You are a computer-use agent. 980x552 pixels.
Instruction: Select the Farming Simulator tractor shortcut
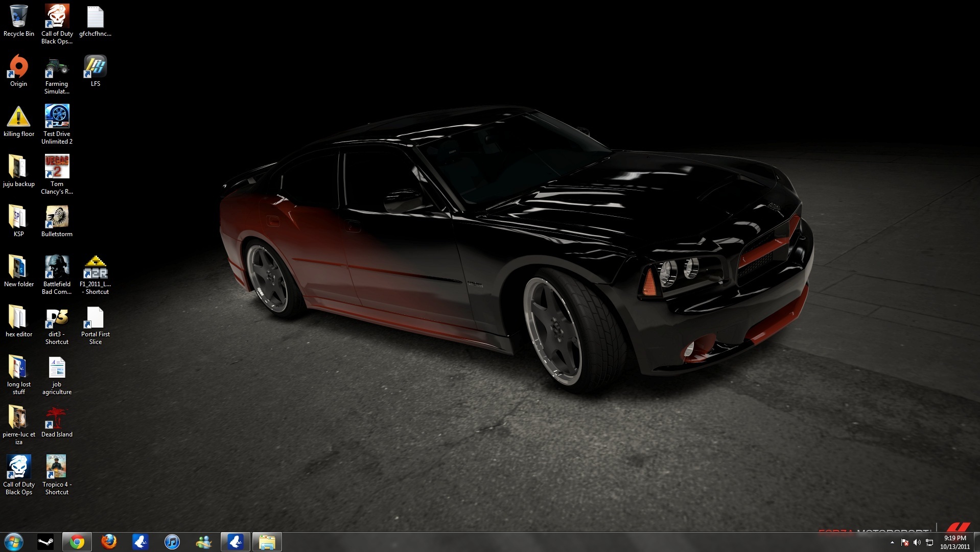click(x=57, y=75)
